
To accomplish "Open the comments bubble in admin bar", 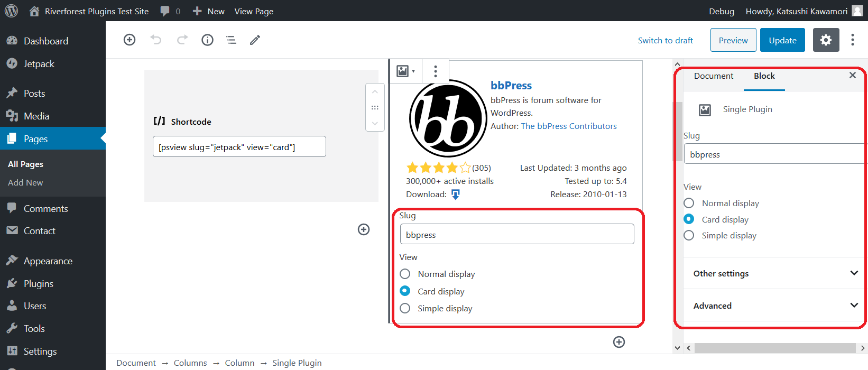I will pyautogui.click(x=170, y=11).
